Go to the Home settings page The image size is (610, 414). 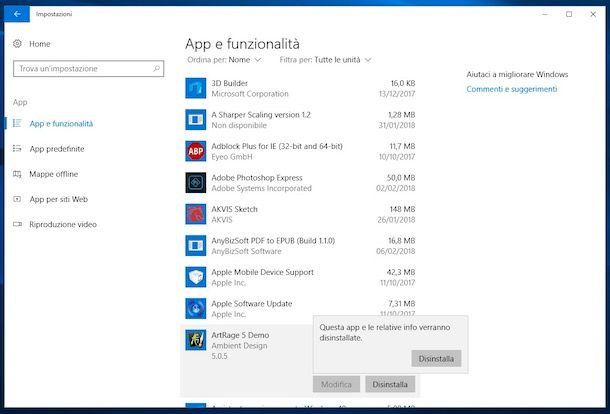pos(40,44)
